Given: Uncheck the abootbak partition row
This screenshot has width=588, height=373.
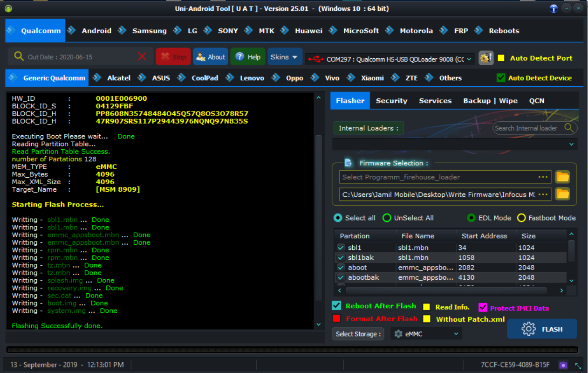Looking at the screenshot, I should click(x=341, y=277).
